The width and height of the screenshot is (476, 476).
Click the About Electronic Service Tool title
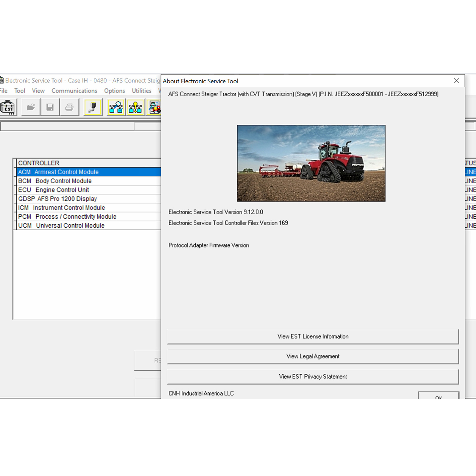pos(201,81)
